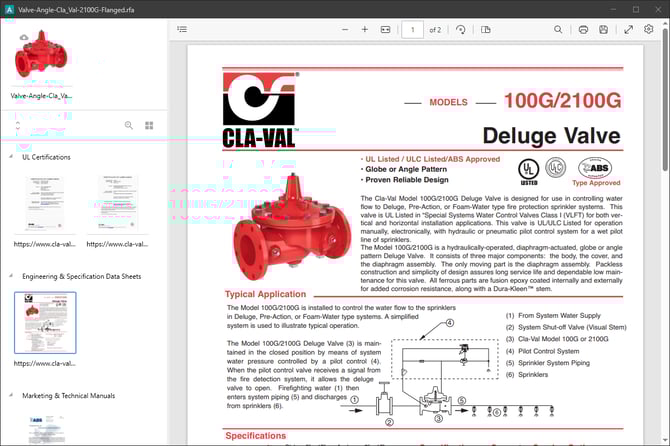
Task: Collapse the UL Certifications section
Action: 12,157
